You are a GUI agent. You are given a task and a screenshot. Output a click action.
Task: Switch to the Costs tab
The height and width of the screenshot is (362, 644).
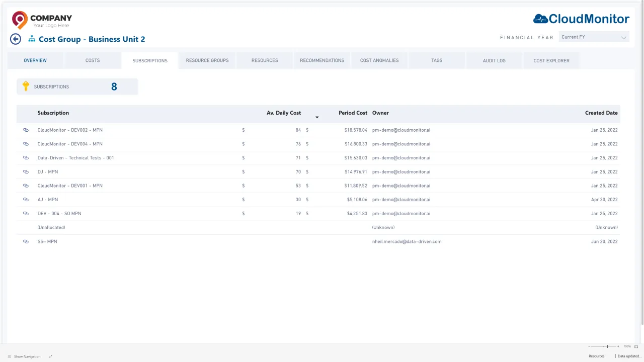click(x=93, y=60)
